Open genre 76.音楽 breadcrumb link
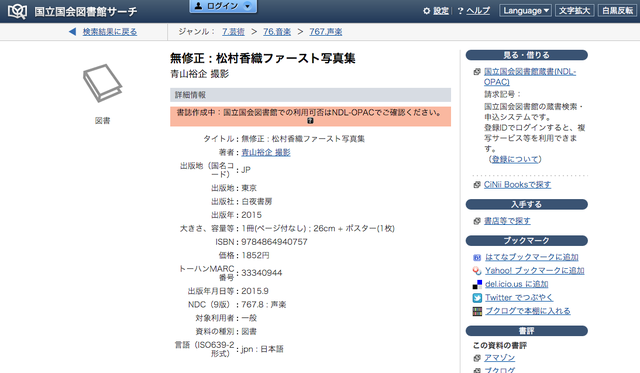The width and height of the screenshot is (640, 373). tap(277, 31)
